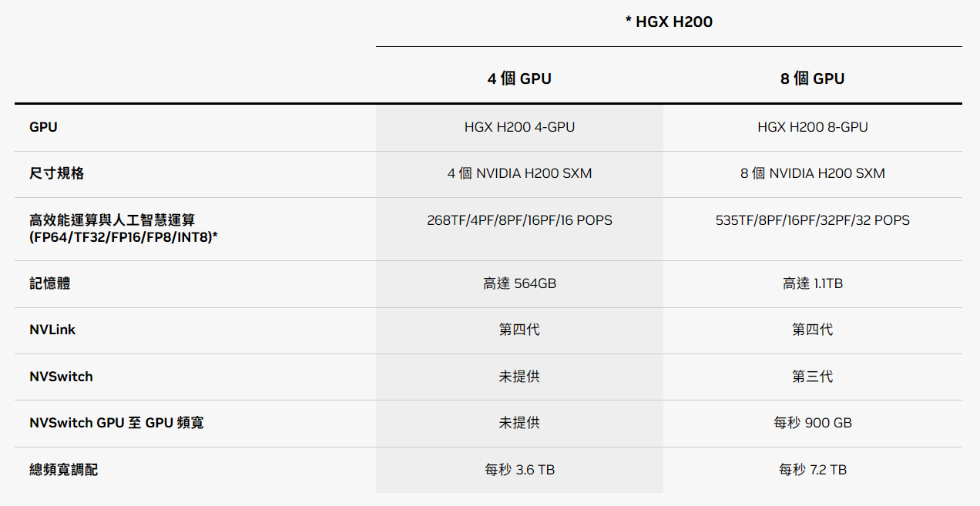
Task: Click the HGX H200 4-GPU cell
Action: coord(519,127)
